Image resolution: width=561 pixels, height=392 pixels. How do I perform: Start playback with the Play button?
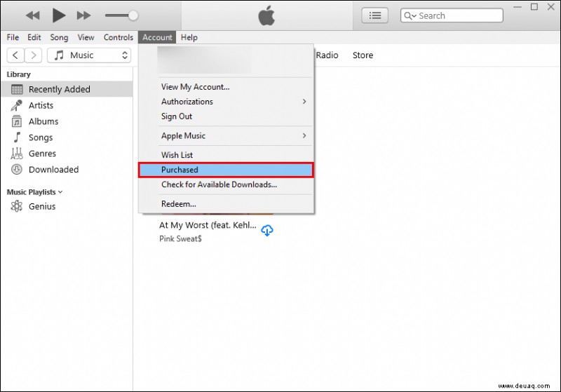tap(59, 15)
